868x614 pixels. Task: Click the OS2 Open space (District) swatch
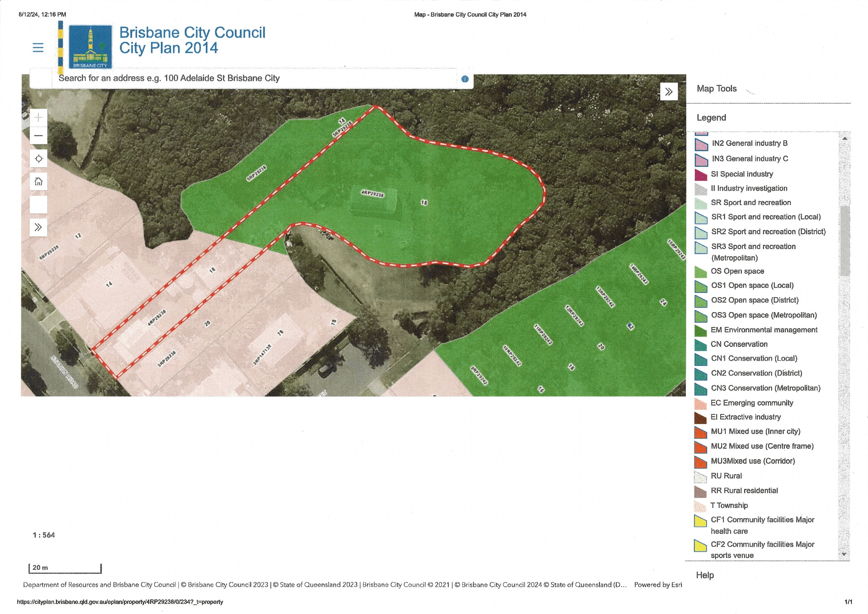(701, 301)
